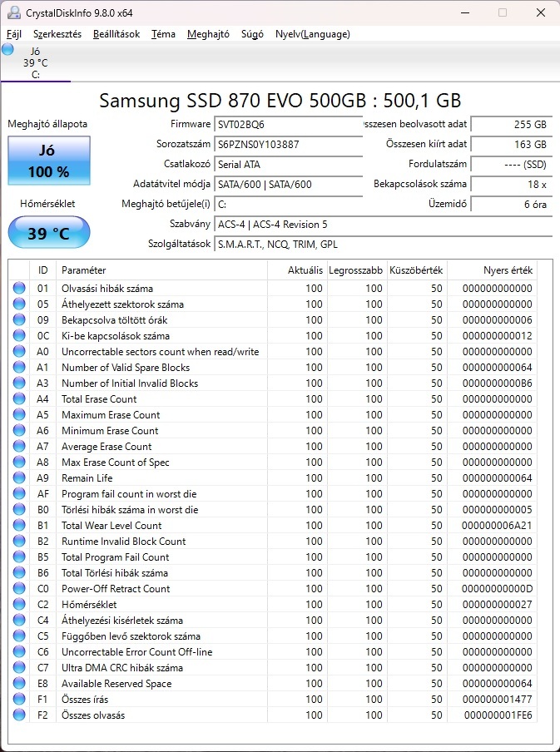Click the drive letter field showing C:
Image resolution: width=560 pixels, height=752 pixels.
click(x=289, y=205)
